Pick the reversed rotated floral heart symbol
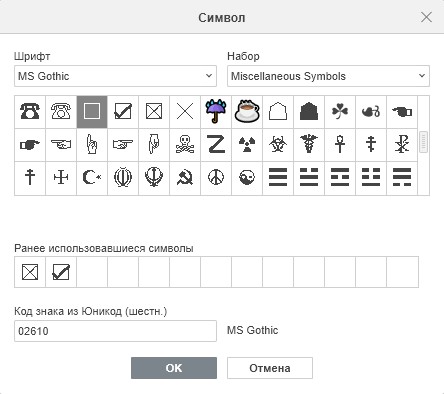Viewport: 444px width, 394px height. (371, 112)
